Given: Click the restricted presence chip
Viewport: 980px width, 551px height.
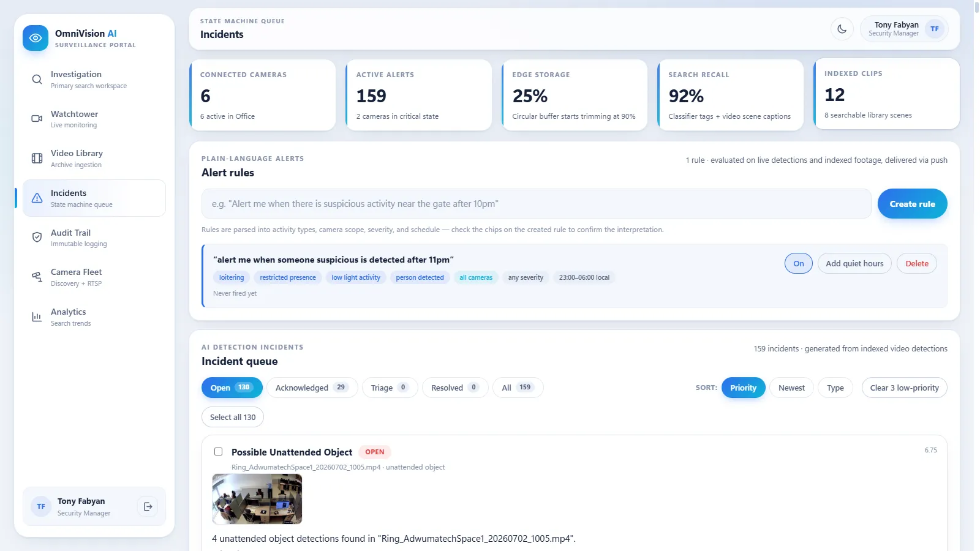Looking at the screenshot, I should pos(288,277).
